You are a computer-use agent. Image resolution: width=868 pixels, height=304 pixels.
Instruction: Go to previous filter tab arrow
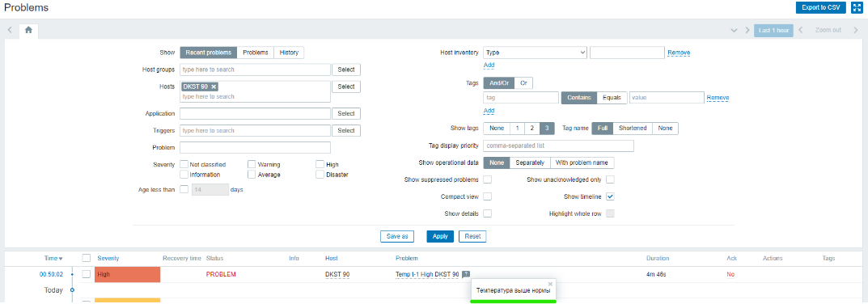pyautogui.click(x=10, y=31)
